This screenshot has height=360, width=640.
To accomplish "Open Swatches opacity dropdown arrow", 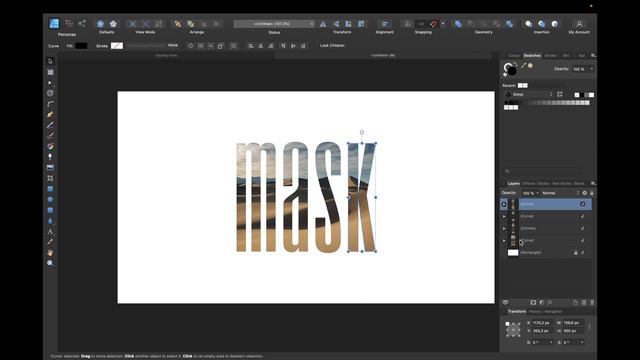I will 591,69.
